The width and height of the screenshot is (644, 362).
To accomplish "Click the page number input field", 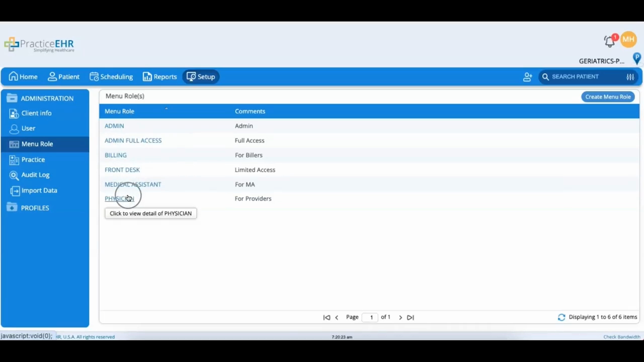I will tap(370, 317).
